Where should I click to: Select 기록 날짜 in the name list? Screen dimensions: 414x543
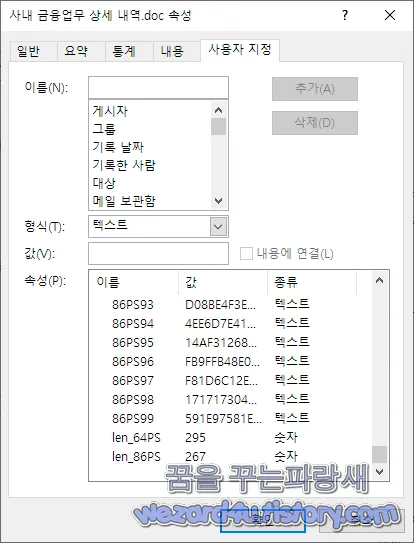(150, 147)
